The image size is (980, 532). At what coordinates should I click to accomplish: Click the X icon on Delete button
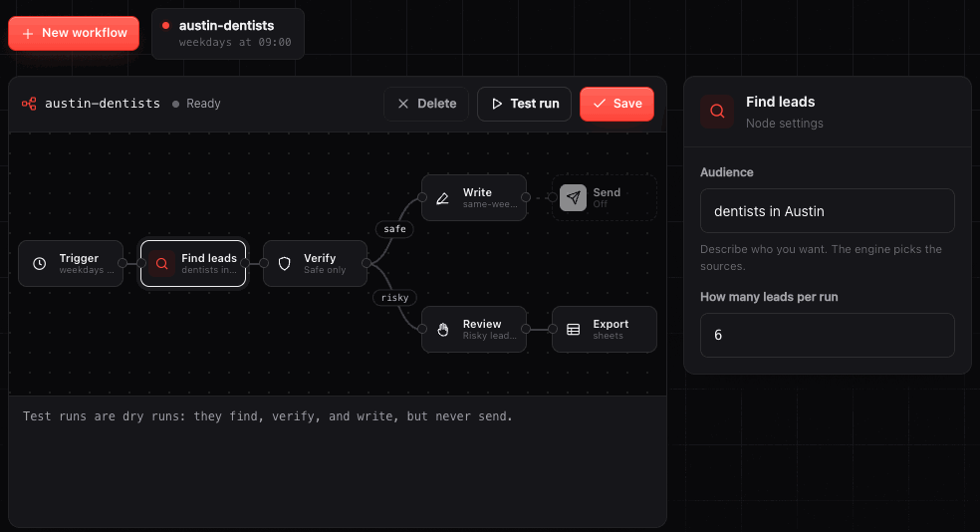[403, 104]
